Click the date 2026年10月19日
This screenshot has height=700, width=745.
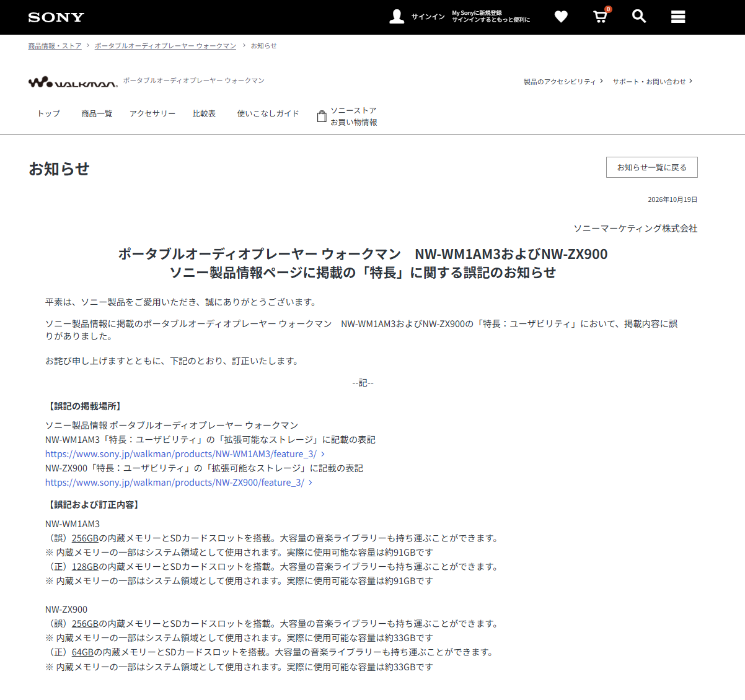click(672, 199)
